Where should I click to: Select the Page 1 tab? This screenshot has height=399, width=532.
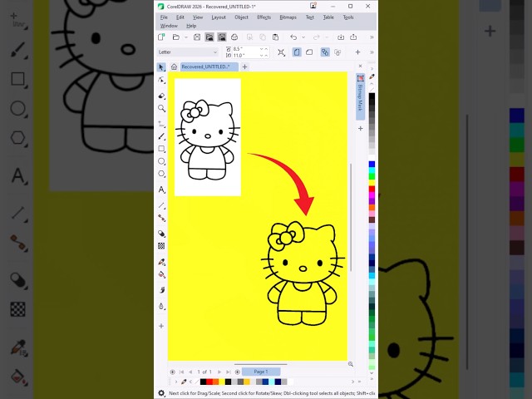click(x=261, y=372)
